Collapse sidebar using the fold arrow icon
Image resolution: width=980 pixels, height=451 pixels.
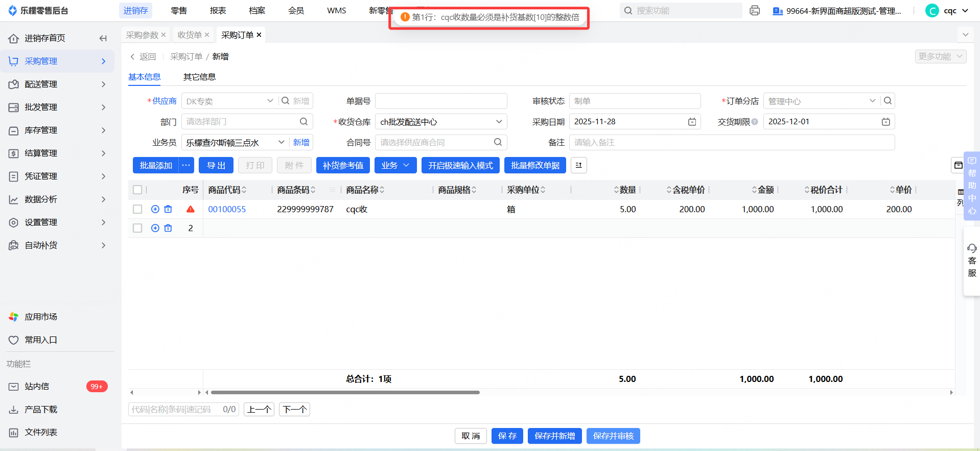tap(103, 38)
